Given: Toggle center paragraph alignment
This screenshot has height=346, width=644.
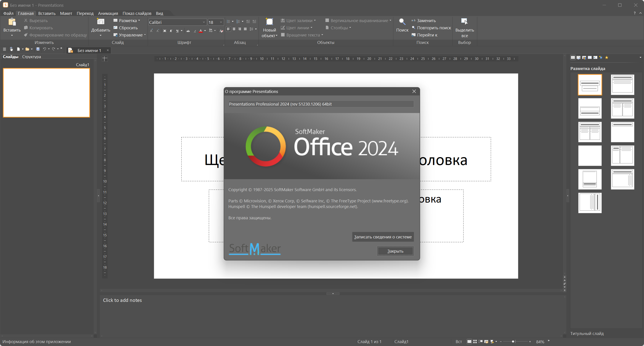Looking at the screenshot, I should (234, 29).
